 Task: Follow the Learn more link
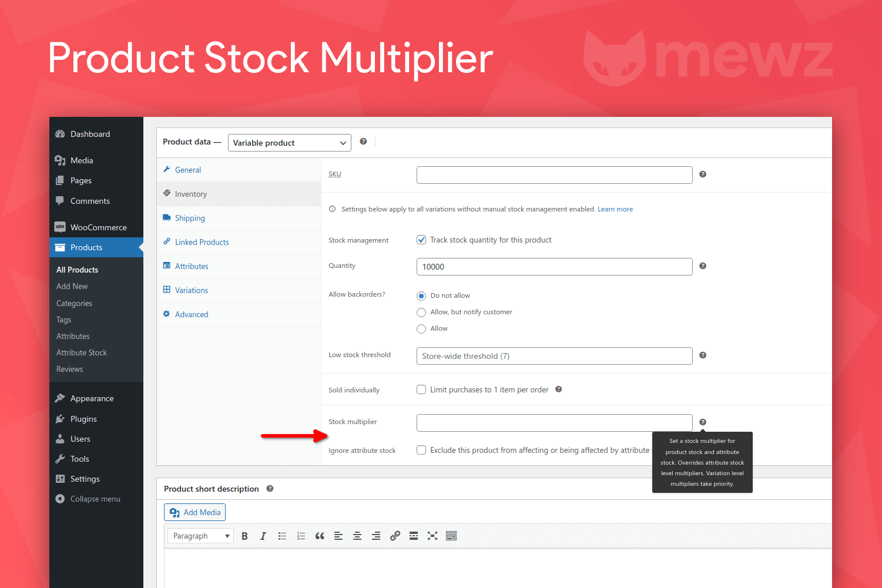click(x=615, y=209)
